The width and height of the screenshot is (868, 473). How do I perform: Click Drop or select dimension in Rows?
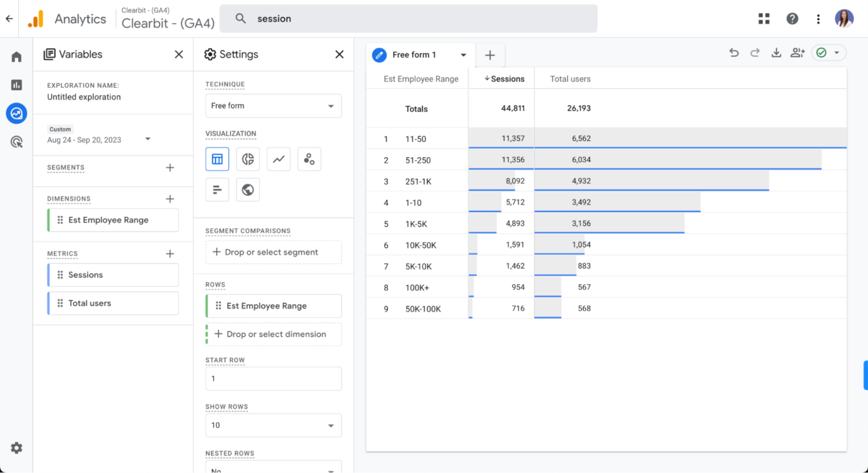point(274,334)
